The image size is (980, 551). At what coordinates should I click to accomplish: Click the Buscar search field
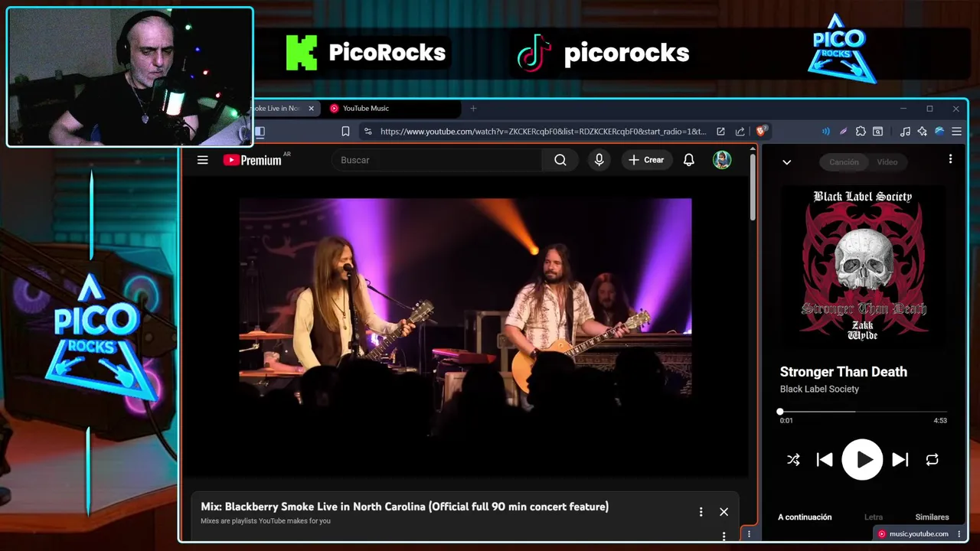436,160
